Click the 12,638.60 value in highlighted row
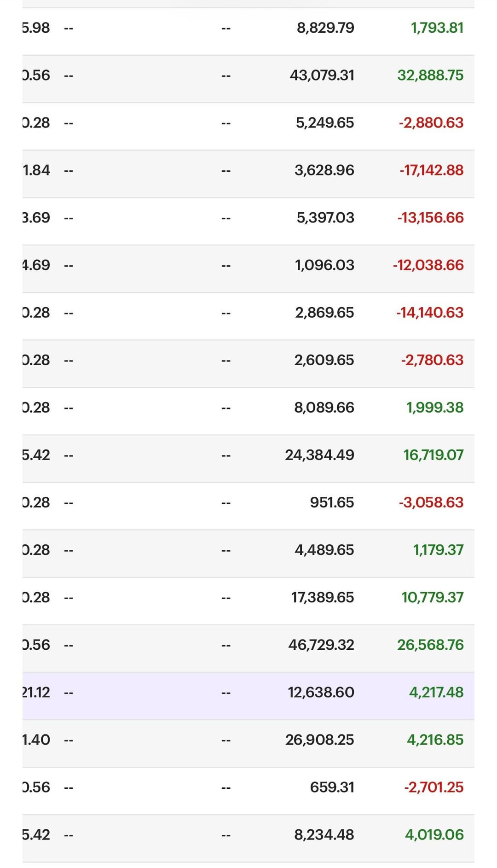Screen dimensions: 497x868 coord(321,692)
